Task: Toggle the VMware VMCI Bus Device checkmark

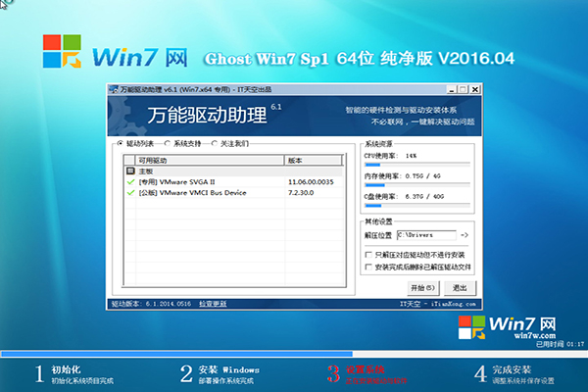Action: [x=130, y=193]
